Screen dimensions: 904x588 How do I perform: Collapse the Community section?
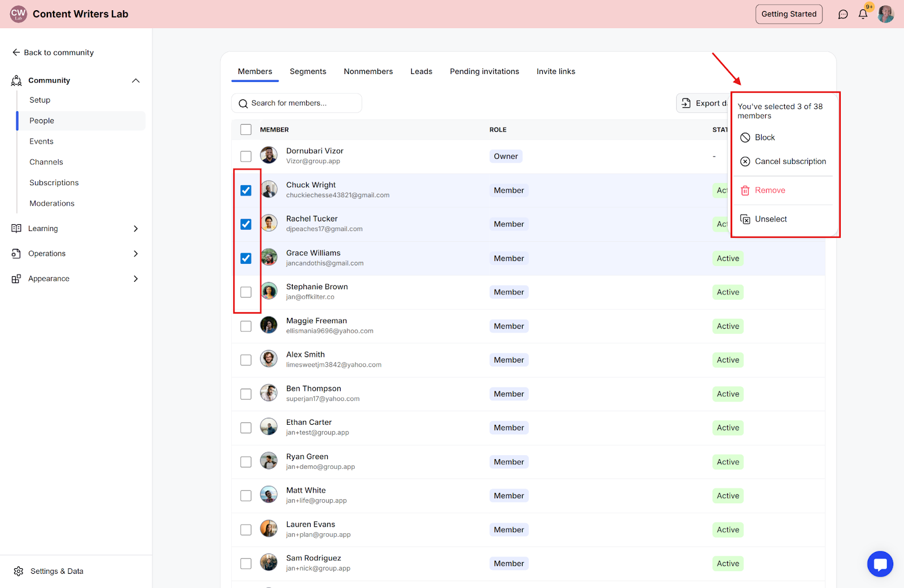(x=136, y=80)
